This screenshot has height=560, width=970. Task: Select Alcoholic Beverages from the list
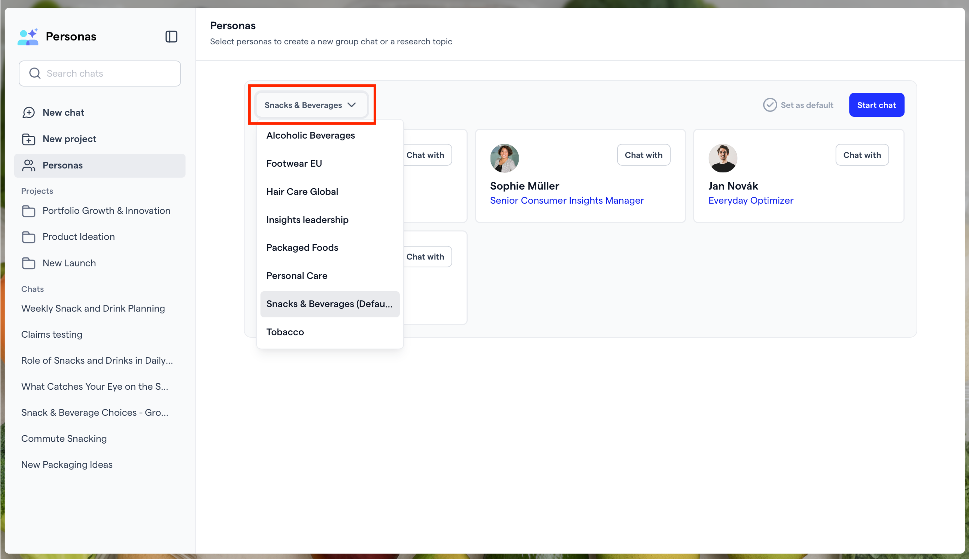click(330, 135)
